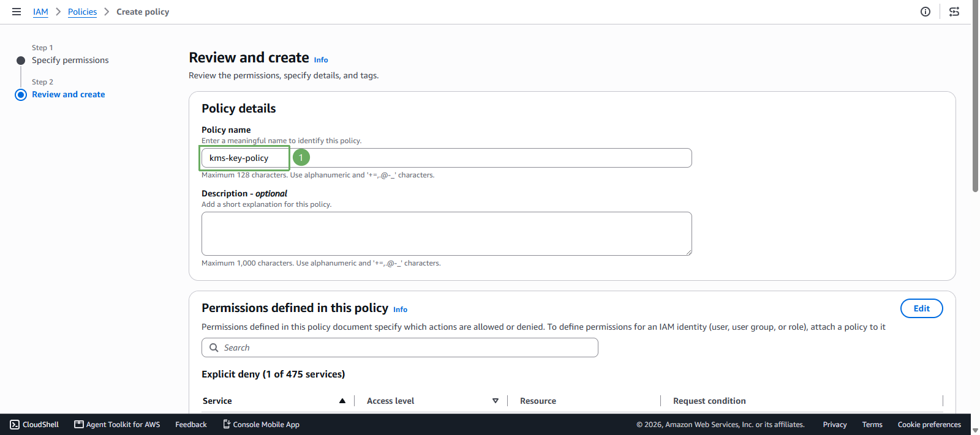Open Agent Toolkit for AWS
Image resolution: width=980 pixels, height=435 pixels.
117,425
